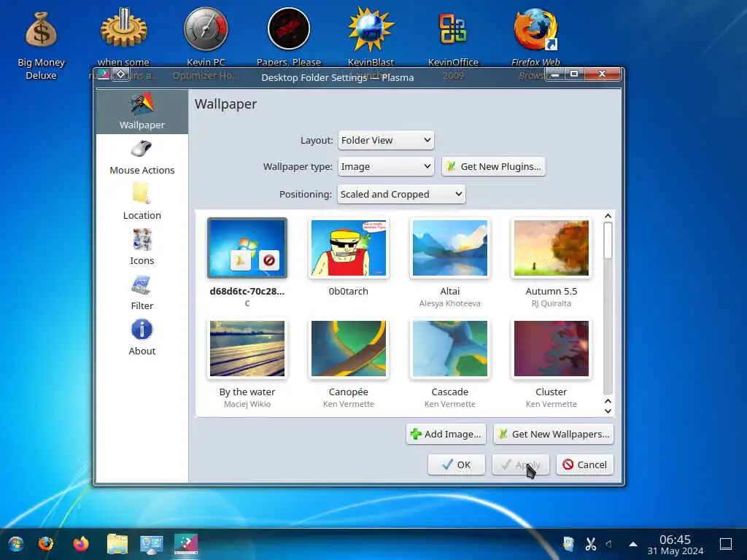This screenshot has height=560, width=747.
Task: Open the Filter settings page
Action: [x=142, y=293]
